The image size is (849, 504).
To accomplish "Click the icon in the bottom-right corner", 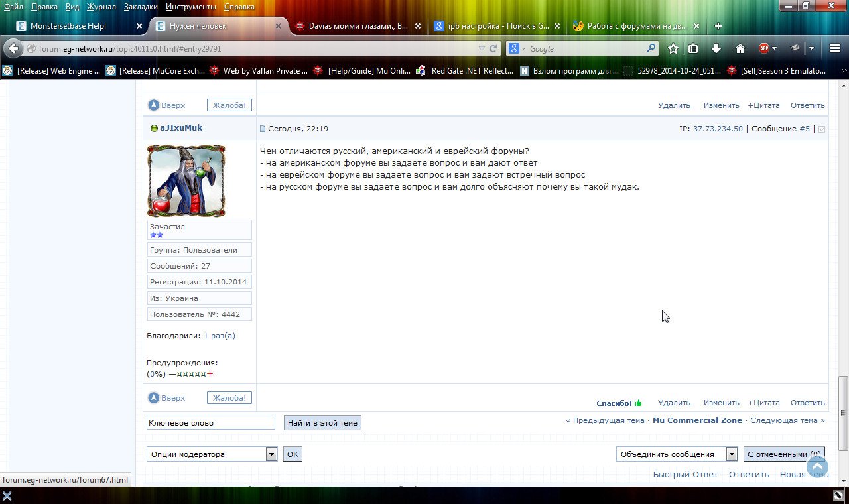I will tap(838, 495).
